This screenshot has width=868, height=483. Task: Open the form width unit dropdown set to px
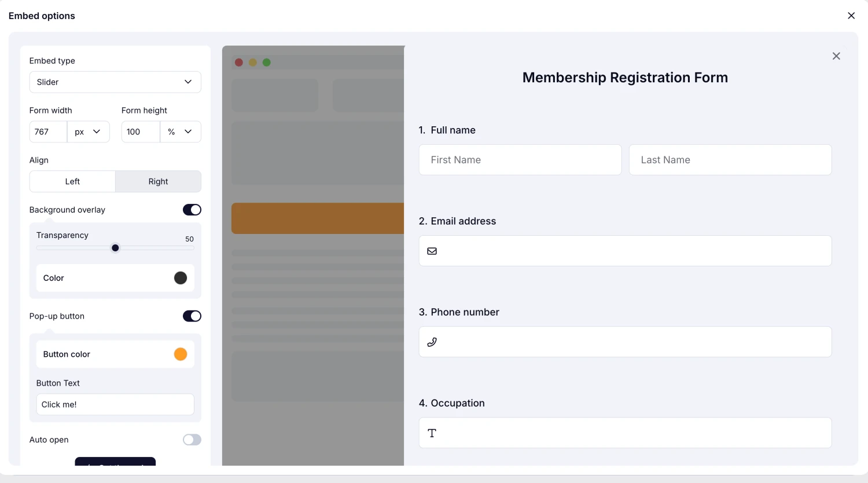(x=88, y=131)
